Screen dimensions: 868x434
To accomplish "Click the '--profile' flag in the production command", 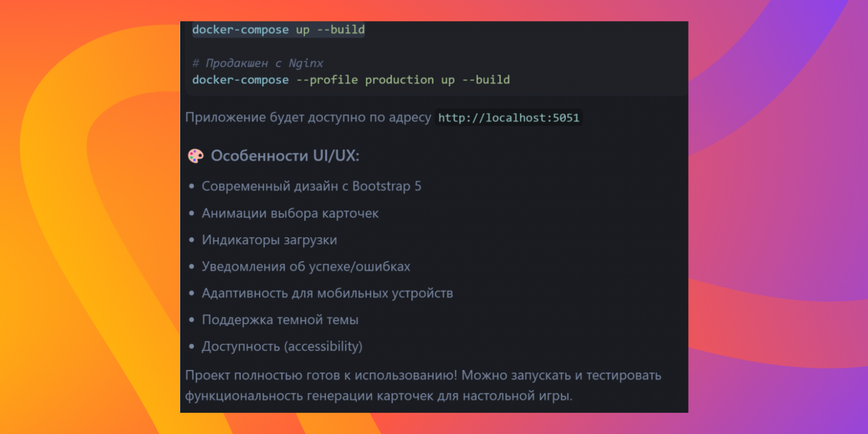I will pos(327,80).
